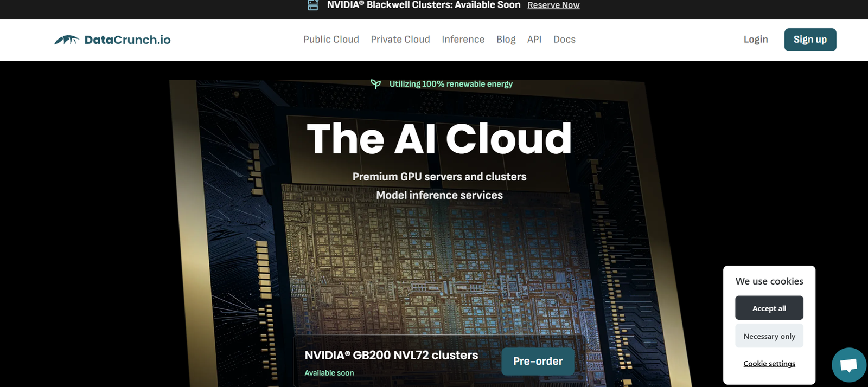Go to Private Cloud in navigation
868x387 pixels.
click(400, 40)
